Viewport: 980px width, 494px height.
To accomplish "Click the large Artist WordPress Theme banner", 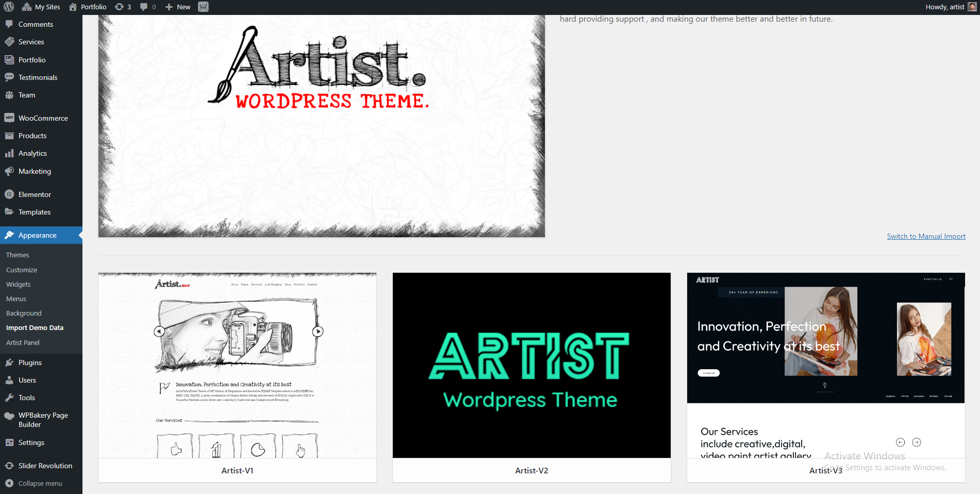I will pyautogui.click(x=322, y=126).
